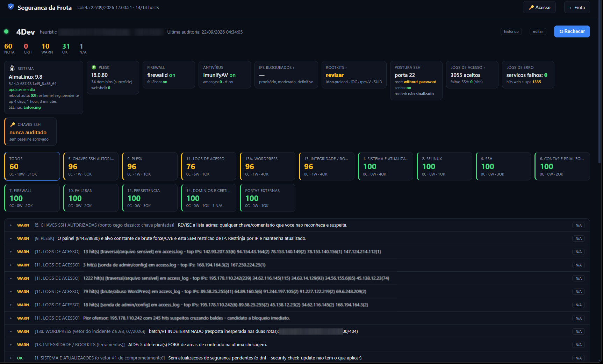
Task: Click N/A badge on brute/abuso WordPress row
Action: point(579,292)
